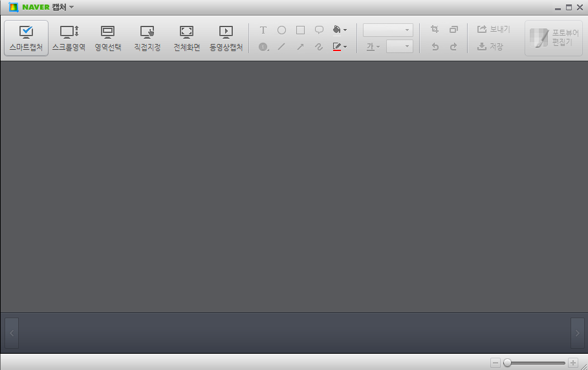Click the 보내기 send button
The image size is (588, 370).
494,29
